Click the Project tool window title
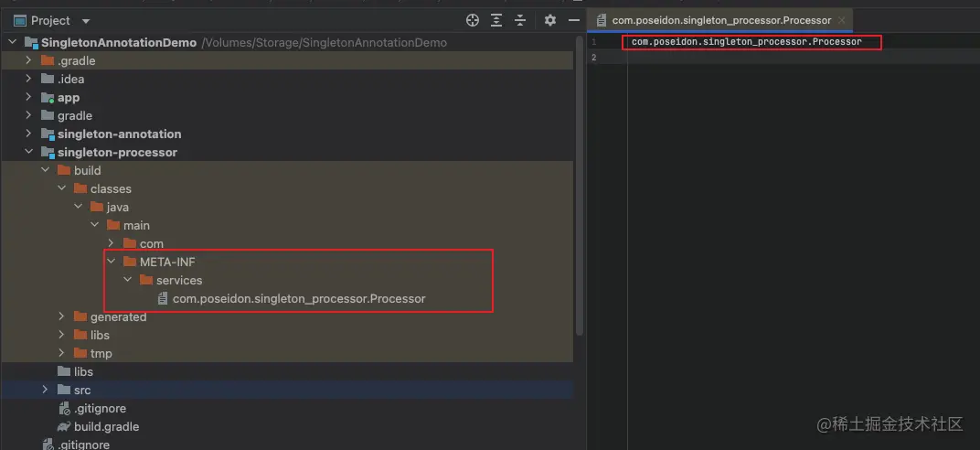Viewport: 980px width, 450px height. [x=50, y=21]
